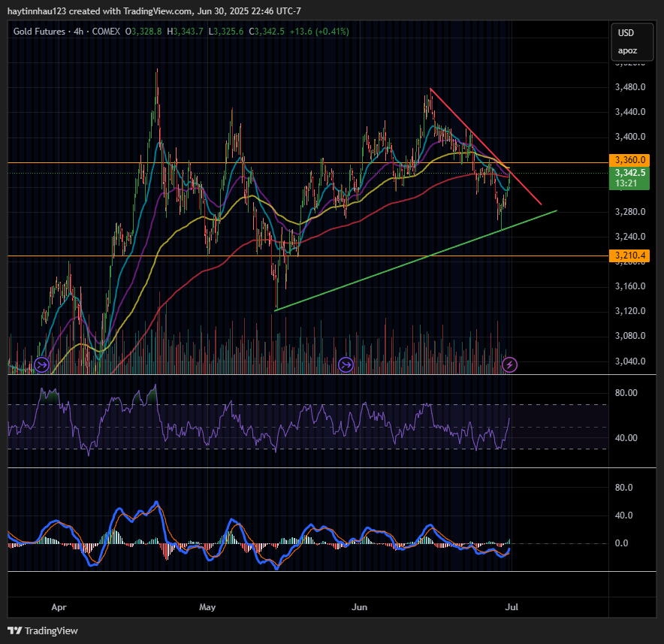This screenshot has width=664, height=644.
Task: Click the haytinnhau123 username in the header
Action: (x=37, y=11)
